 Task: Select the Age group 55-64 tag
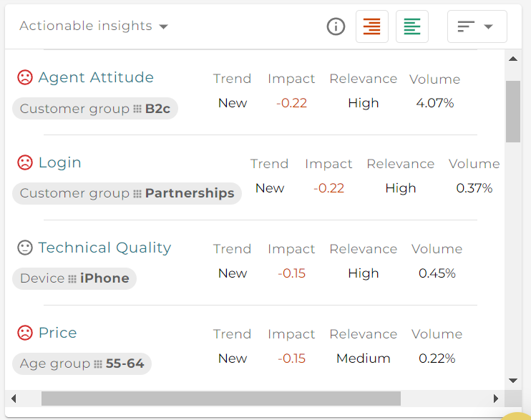point(82,363)
